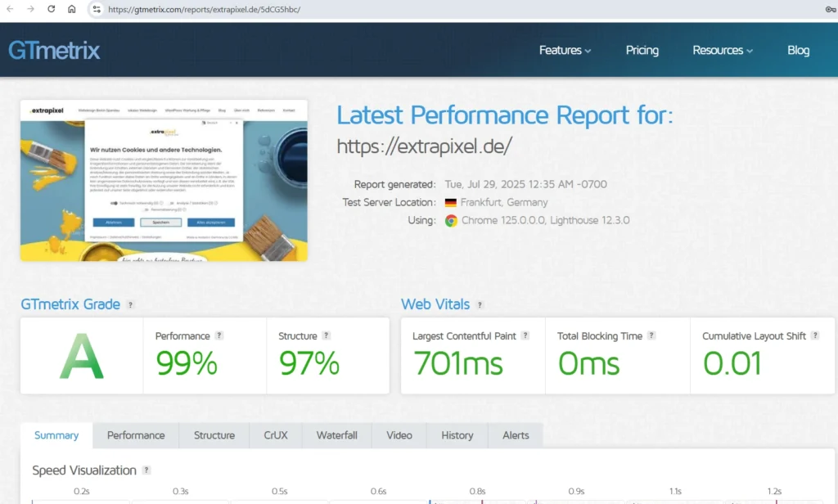
Task: Click the large A grade letter
Action: tap(81, 357)
